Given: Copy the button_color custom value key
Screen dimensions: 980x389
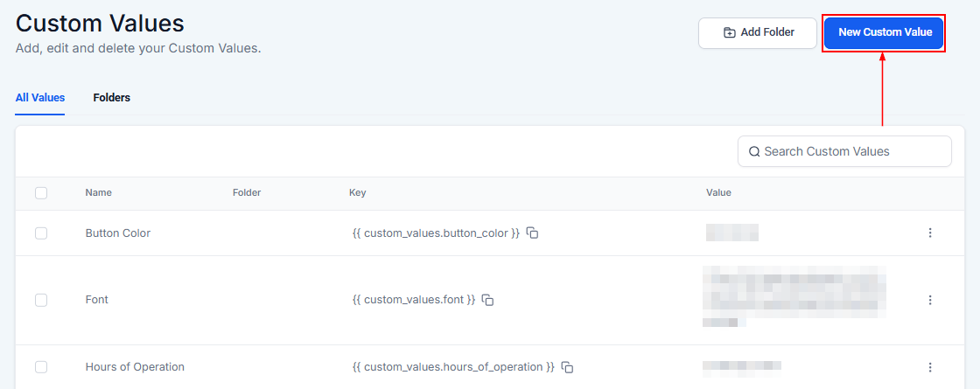Looking at the screenshot, I should click(x=532, y=233).
